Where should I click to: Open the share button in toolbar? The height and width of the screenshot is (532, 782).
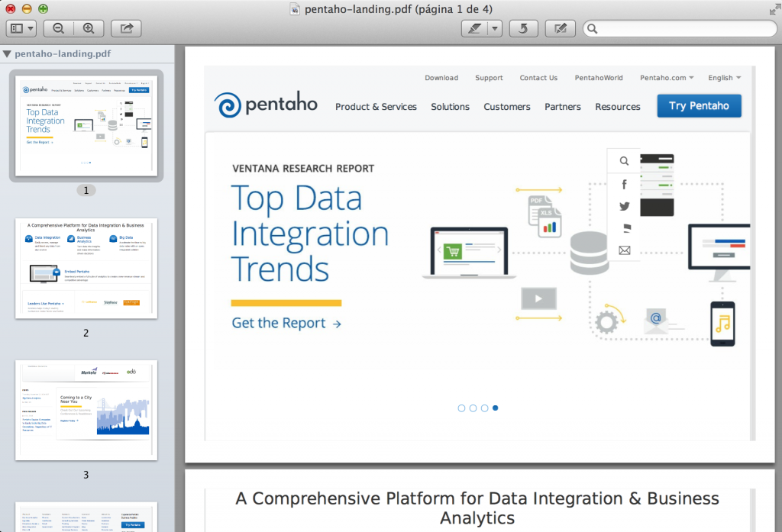point(126,28)
